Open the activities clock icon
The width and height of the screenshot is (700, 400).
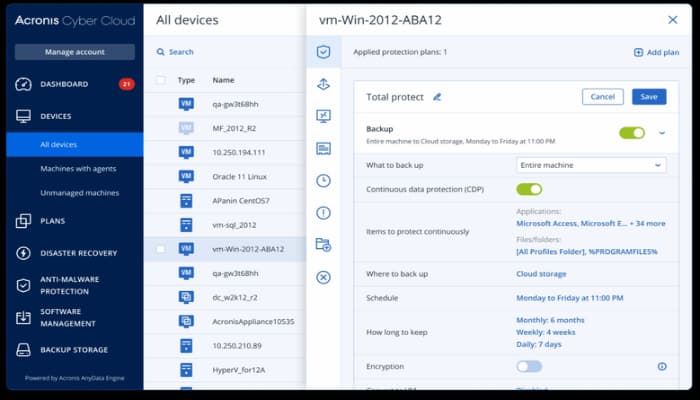pyautogui.click(x=323, y=180)
